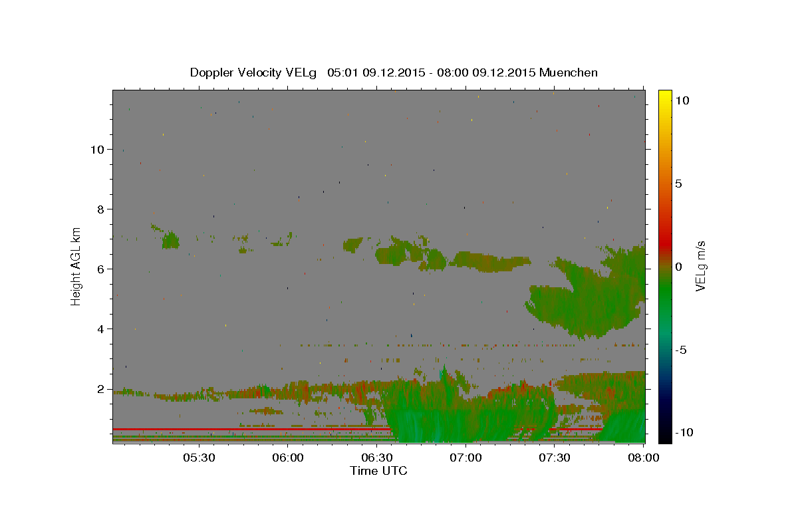This screenshot has height=532, width=798.
Task: Click the 07:30 time tick label
Action: 555,458
